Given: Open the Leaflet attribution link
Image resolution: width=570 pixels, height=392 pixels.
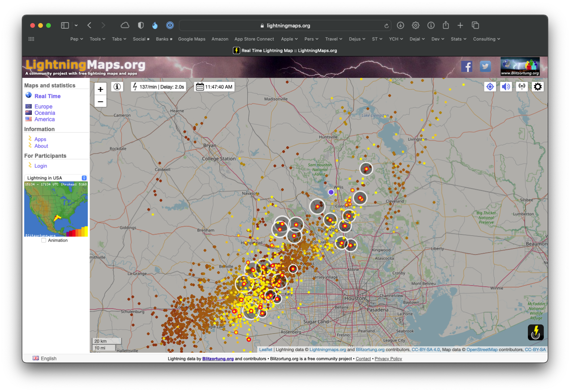Looking at the screenshot, I should (x=266, y=349).
